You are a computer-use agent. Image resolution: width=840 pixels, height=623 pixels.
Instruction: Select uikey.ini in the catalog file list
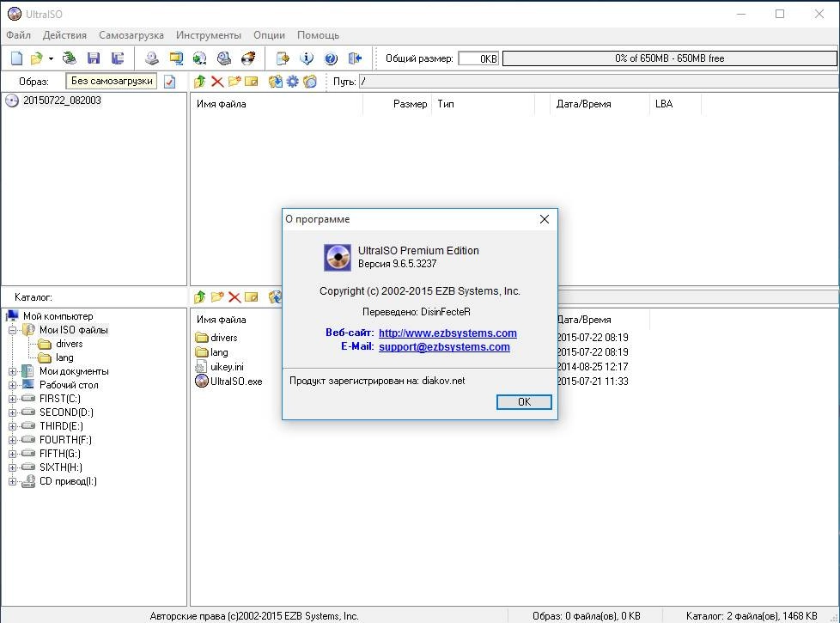tap(227, 367)
